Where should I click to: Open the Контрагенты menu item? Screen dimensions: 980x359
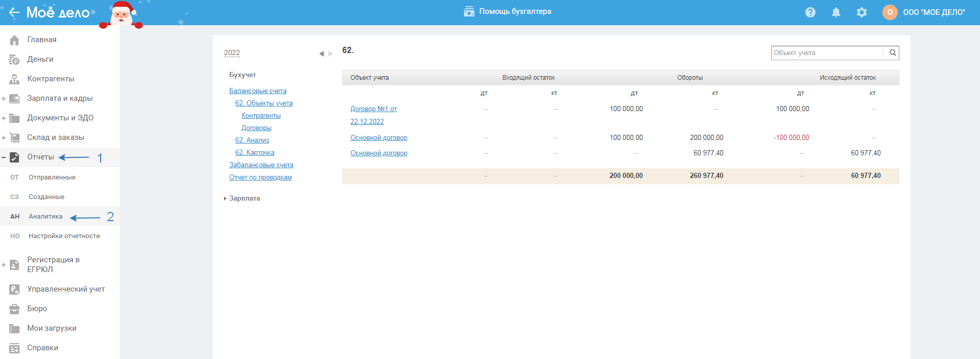pos(51,79)
